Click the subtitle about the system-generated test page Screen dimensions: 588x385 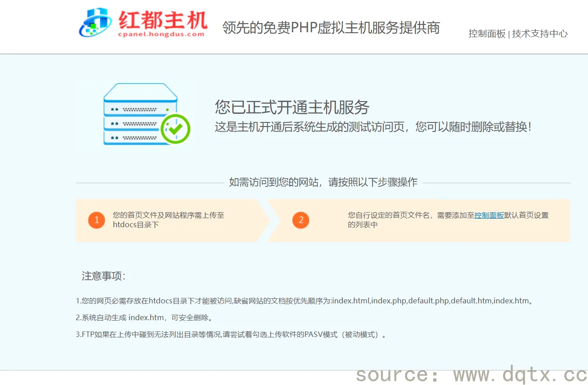coord(373,127)
